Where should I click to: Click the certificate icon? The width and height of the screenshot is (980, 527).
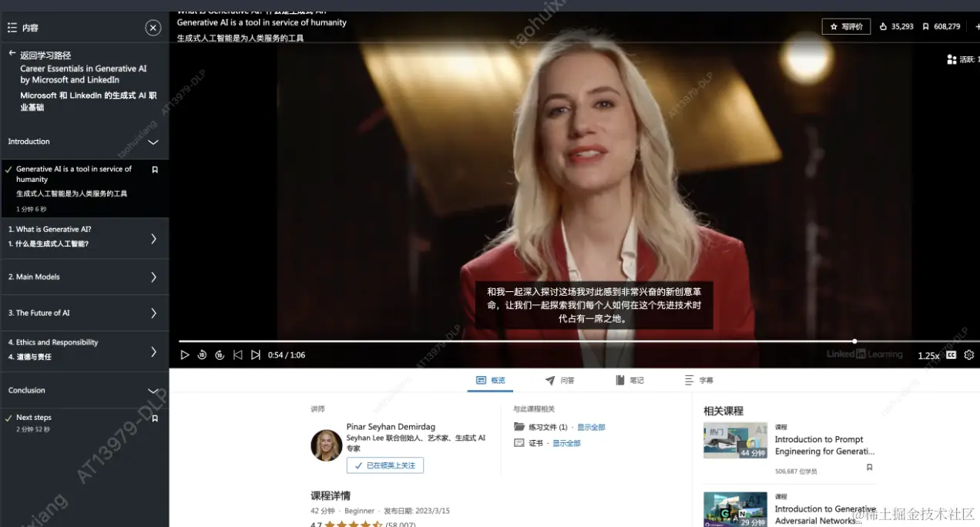519,443
